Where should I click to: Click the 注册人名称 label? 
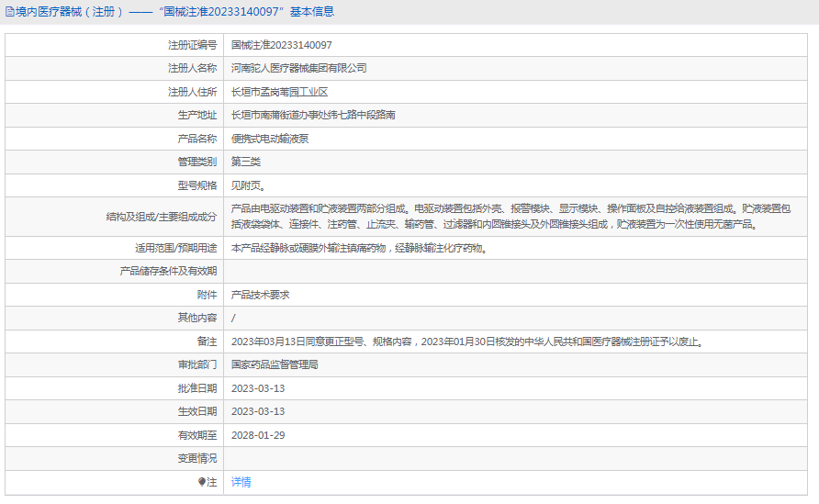tap(192, 69)
